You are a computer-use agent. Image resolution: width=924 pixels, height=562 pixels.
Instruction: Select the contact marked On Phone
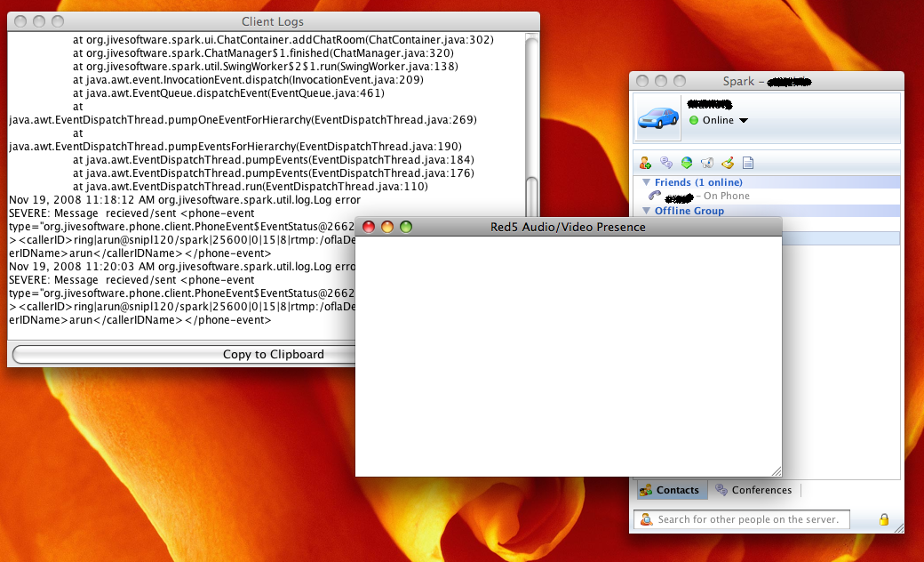767,196
